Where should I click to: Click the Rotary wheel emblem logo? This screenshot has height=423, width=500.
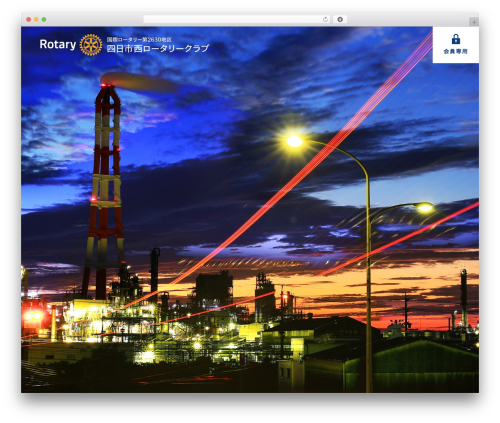click(x=91, y=45)
